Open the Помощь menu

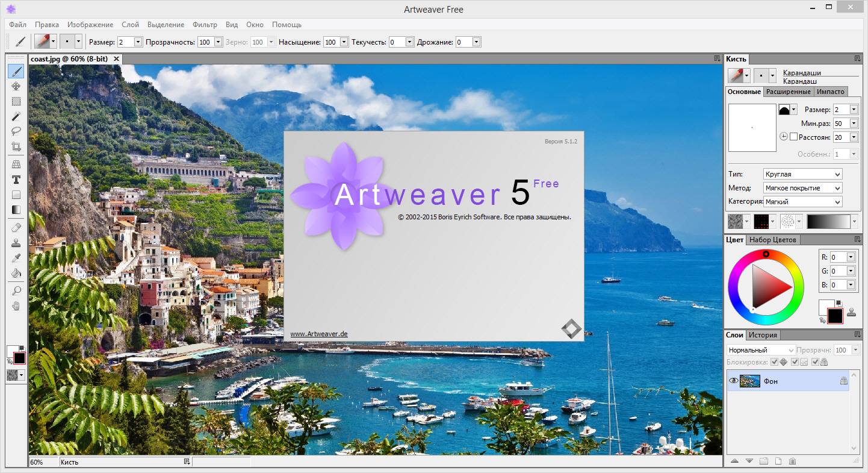287,25
